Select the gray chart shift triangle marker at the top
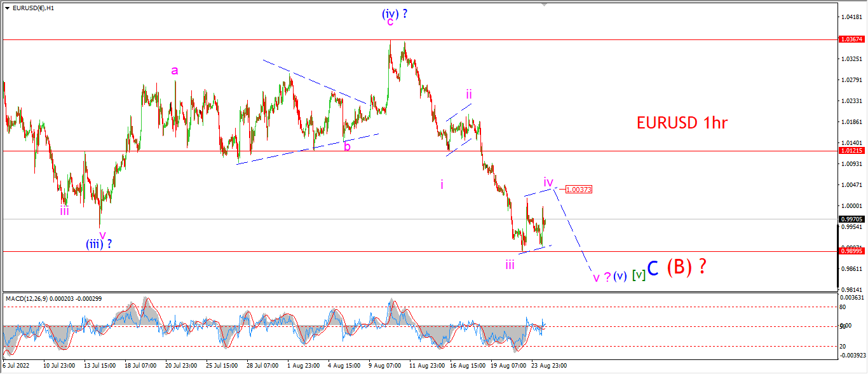Image resolution: width=868 pixels, height=374 pixels. coord(544,4)
